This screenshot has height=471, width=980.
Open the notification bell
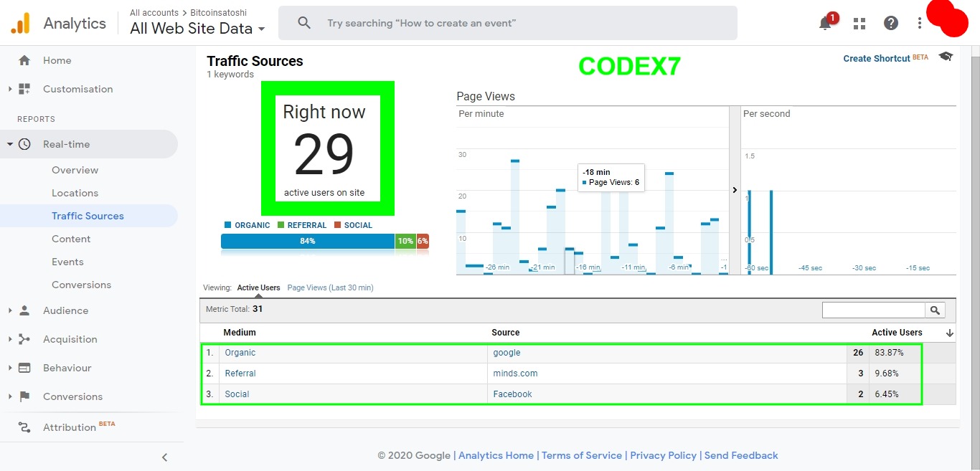tap(825, 23)
